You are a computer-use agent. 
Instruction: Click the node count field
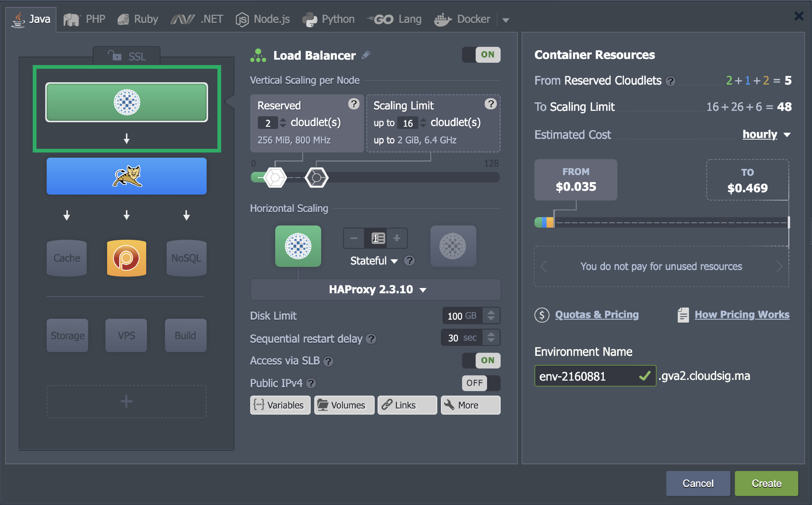[x=376, y=238]
